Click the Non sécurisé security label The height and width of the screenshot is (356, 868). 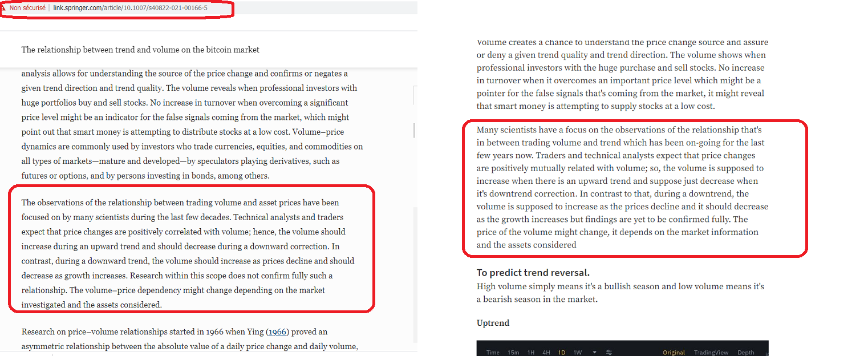pyautogui.click(x=27, y=8)
